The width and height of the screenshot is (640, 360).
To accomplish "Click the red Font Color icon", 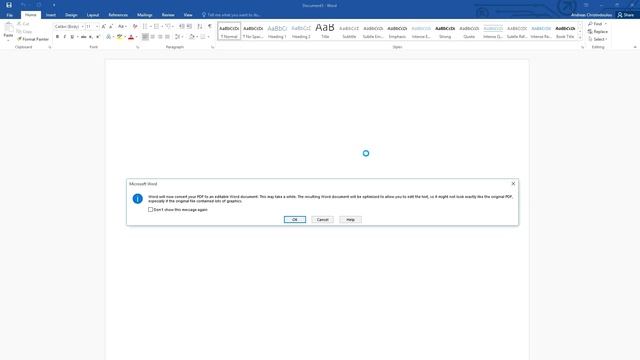I will [131, 37].
